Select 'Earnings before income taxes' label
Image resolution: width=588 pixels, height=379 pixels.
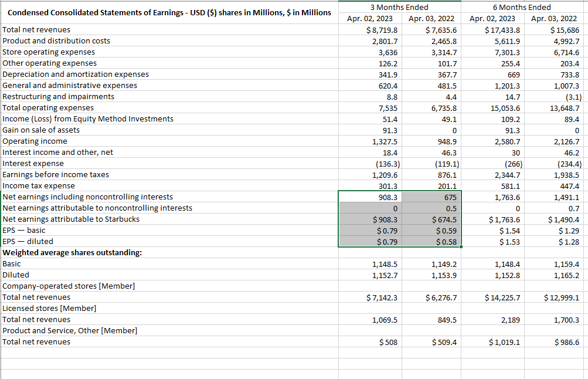pyautogui.click(x=56, y=175)
